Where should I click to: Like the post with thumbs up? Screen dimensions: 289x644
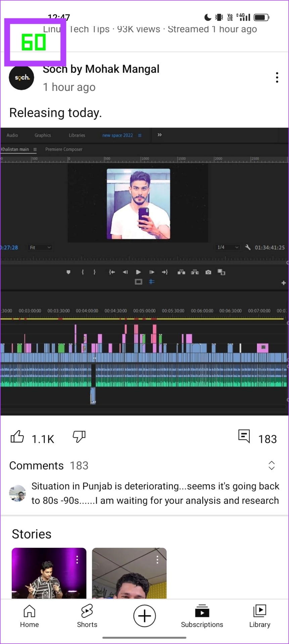coord(17,437)
